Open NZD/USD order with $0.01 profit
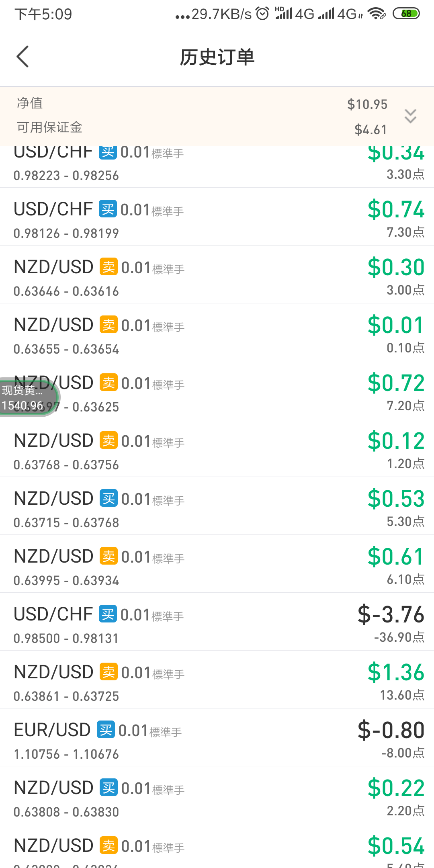Screen dimensions: 434x868 point(217,332)
